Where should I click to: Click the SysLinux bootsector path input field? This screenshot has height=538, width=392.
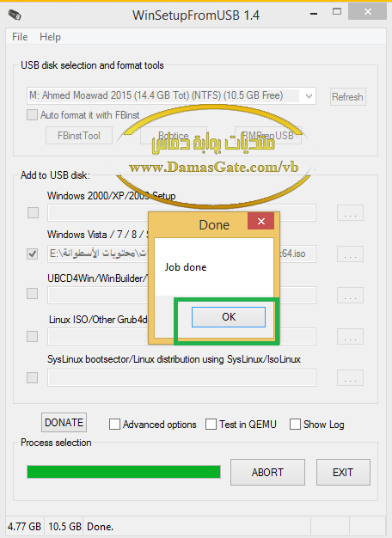point(181,378)
